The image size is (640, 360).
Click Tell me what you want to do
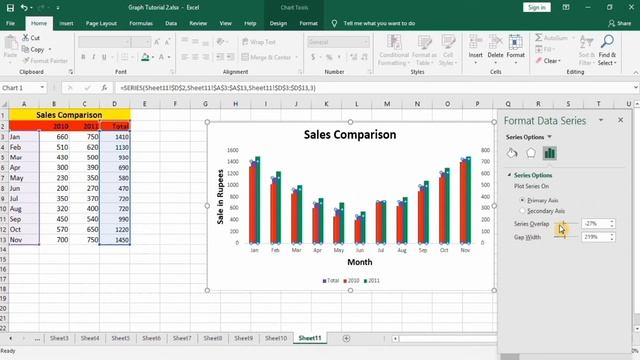(379, 24)
